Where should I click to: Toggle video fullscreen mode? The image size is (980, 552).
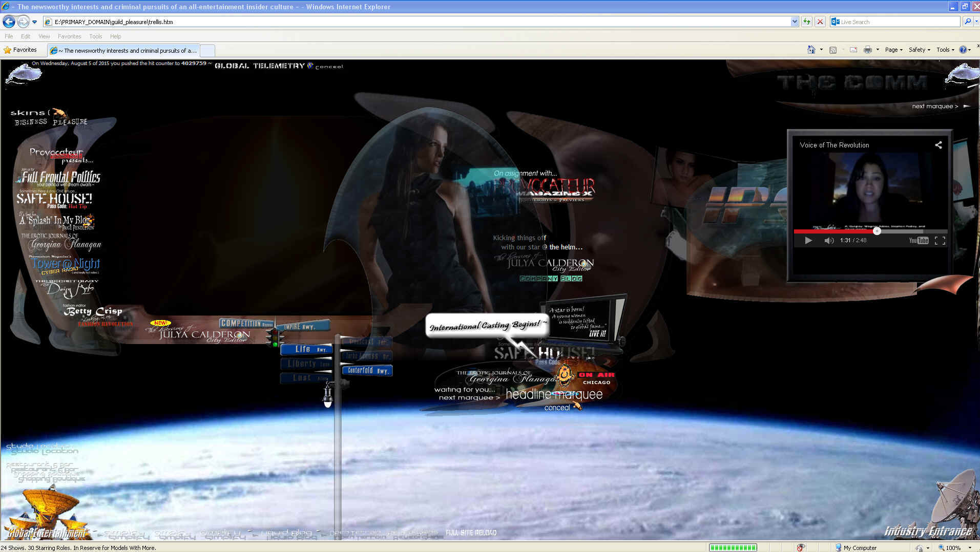click(x=940, y=240)
